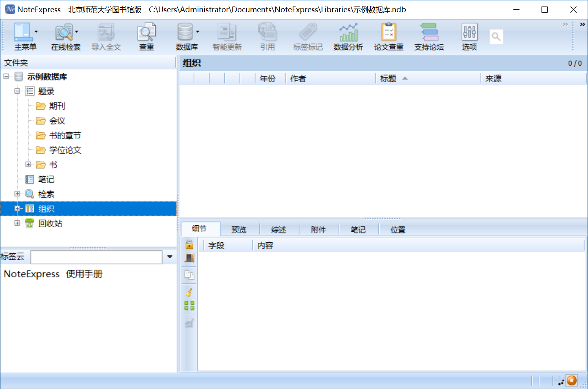This screenshot has width=588, height=389.
Task: Select the 示例数据库 root node
Action: (47, 77)
